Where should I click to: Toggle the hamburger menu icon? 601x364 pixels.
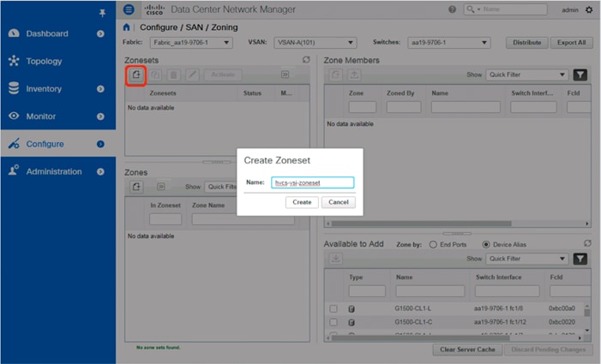coord(129,9)
